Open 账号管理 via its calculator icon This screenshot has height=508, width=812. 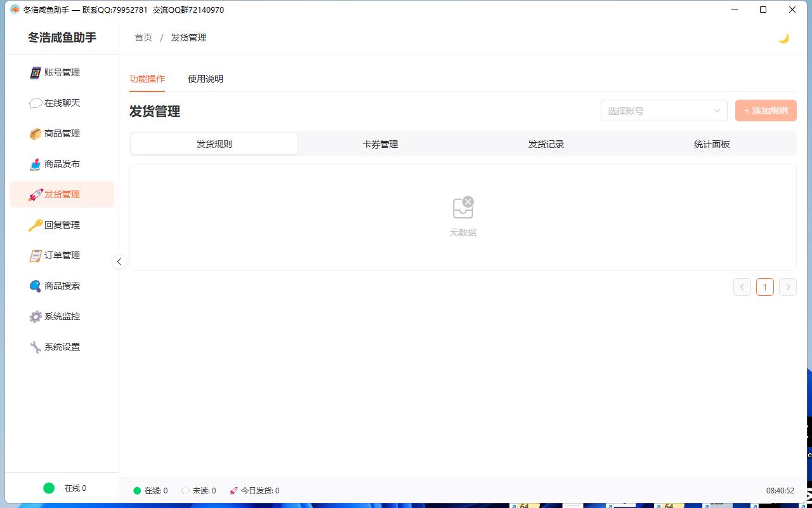click(36, 72)
